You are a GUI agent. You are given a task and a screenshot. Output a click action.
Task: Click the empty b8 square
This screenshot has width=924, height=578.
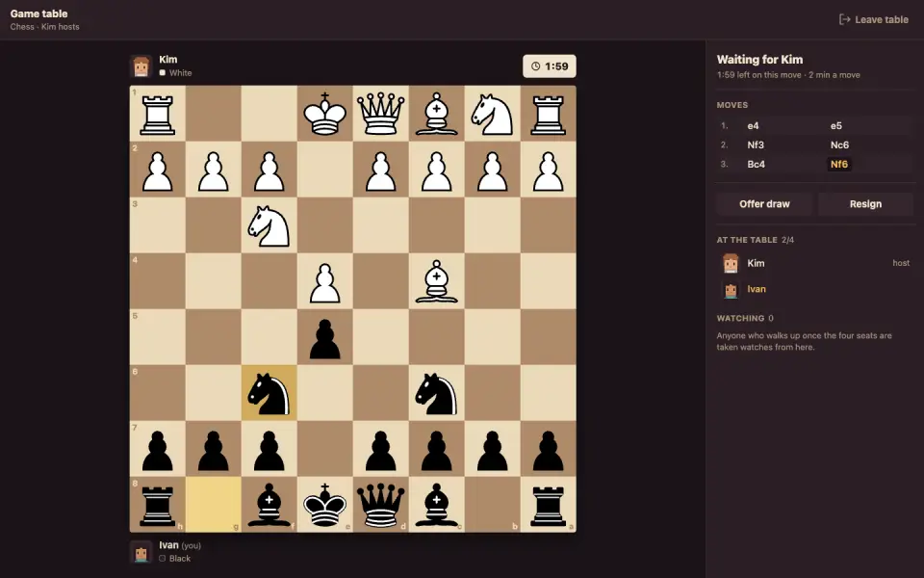[492, 505]
